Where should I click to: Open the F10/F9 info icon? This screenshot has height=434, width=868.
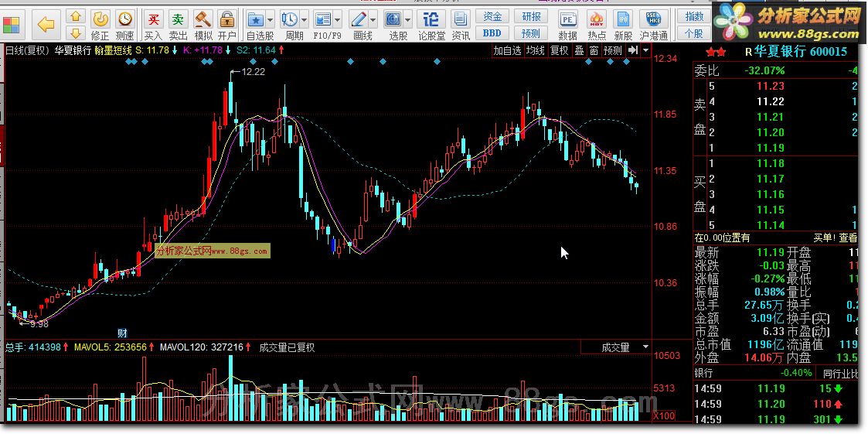(x=323, y=21)
